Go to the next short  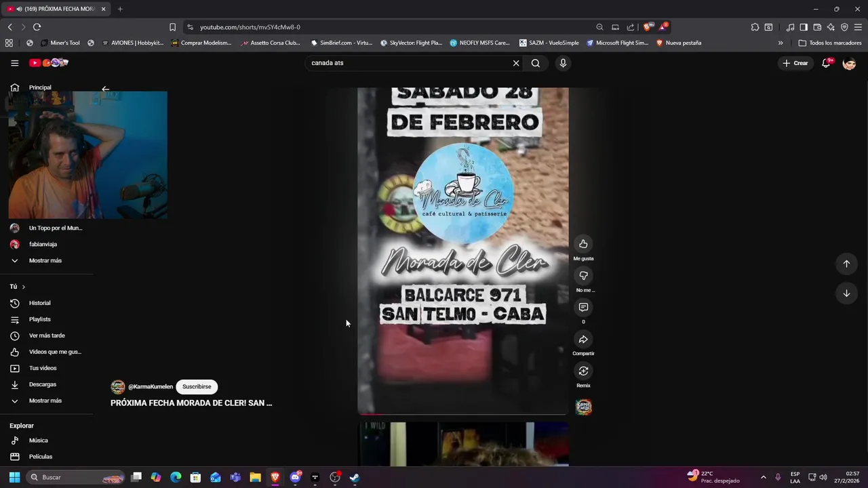click(x=846, y=293)
